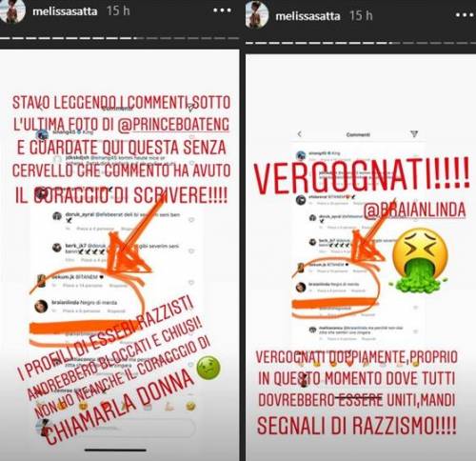This screenshot has width=476, height=461.
Task: Tap the right story progress bar
Action: coord(361,43)
